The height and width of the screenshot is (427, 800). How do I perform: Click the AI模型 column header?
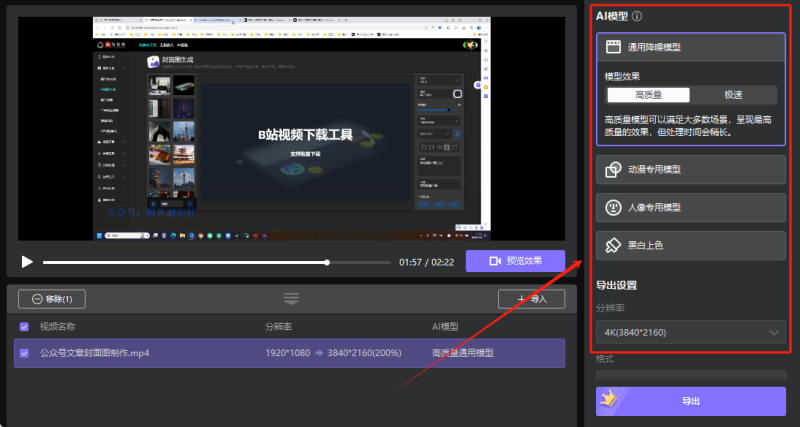(445, 326)
